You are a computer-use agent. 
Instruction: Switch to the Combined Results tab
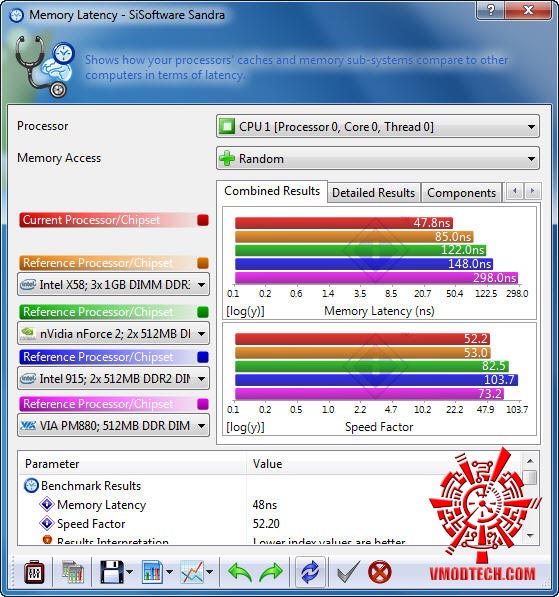pos(272,191)
